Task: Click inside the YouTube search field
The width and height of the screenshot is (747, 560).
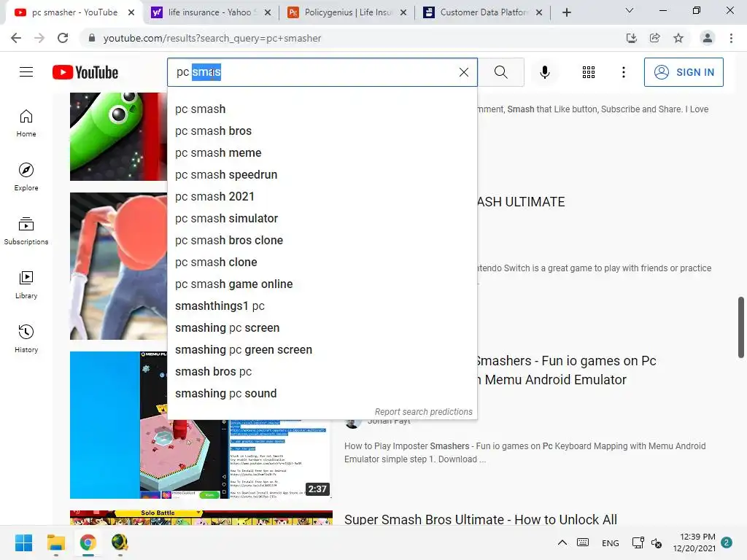Action: point(322,72)
